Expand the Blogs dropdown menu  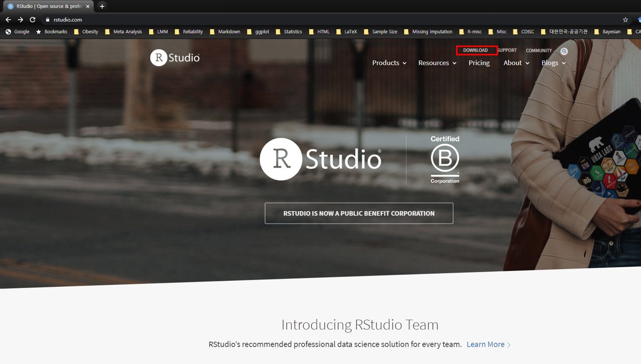(x=553, y=63)
